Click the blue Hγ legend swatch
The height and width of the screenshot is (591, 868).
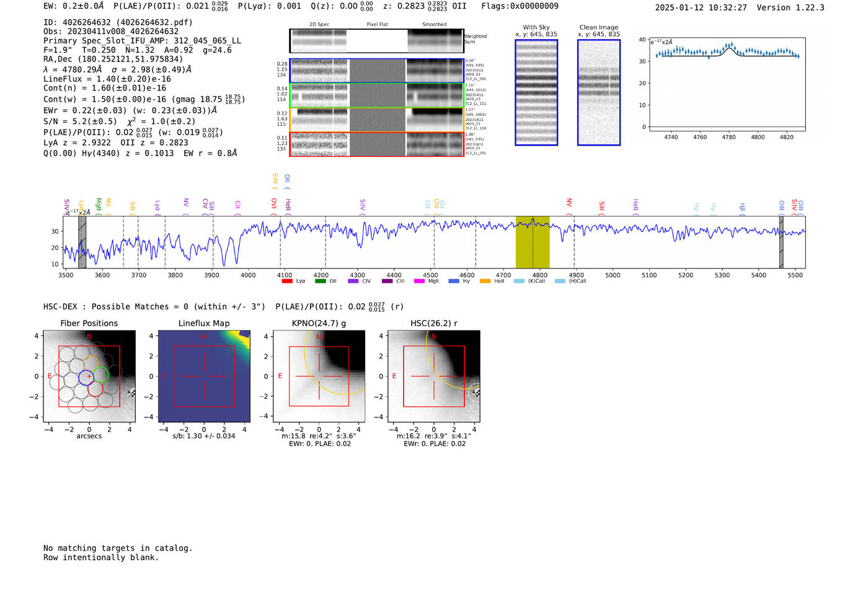(454, 282)
